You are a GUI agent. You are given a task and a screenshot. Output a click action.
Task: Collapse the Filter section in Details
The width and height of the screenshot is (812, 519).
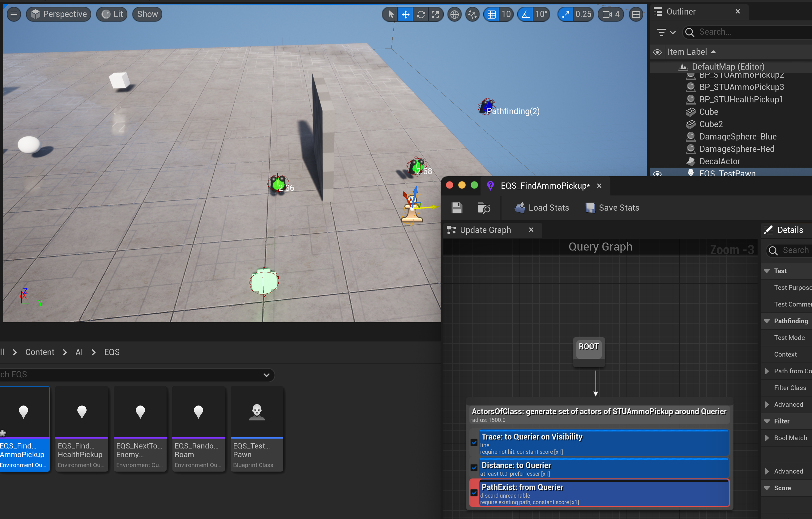767,421
